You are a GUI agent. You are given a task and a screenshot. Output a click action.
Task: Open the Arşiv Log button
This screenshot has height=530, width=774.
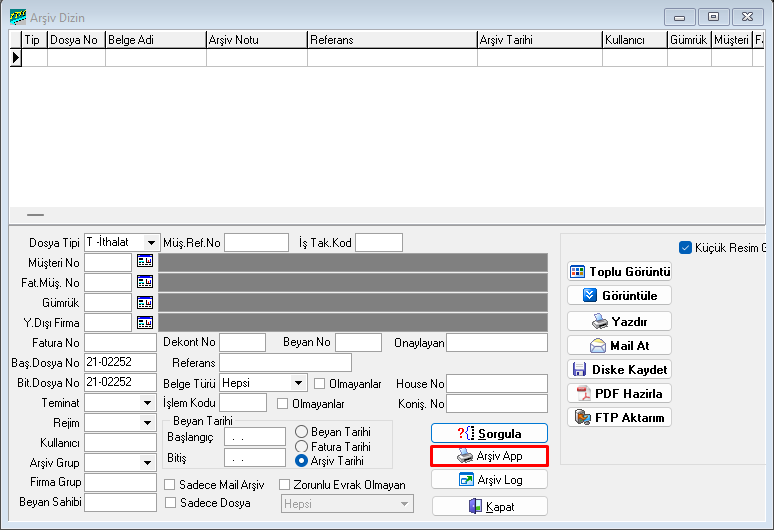(x=489, y=480)
